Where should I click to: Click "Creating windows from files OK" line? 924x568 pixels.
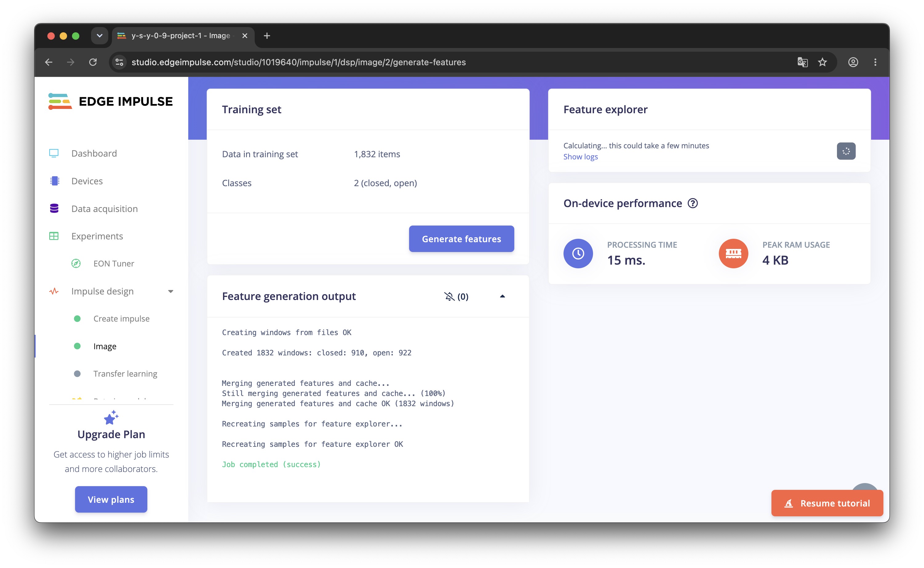tap(286, 332)
